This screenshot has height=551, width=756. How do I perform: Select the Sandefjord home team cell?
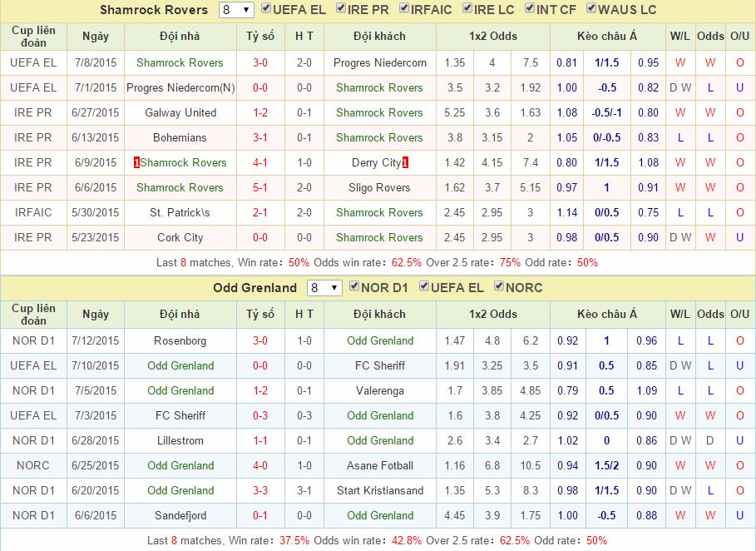coord(180,516)
